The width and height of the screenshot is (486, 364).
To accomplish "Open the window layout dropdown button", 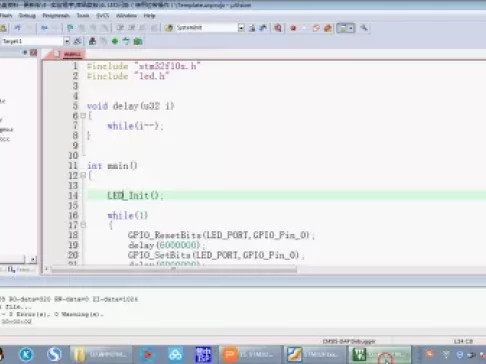I will click(345, 28).
